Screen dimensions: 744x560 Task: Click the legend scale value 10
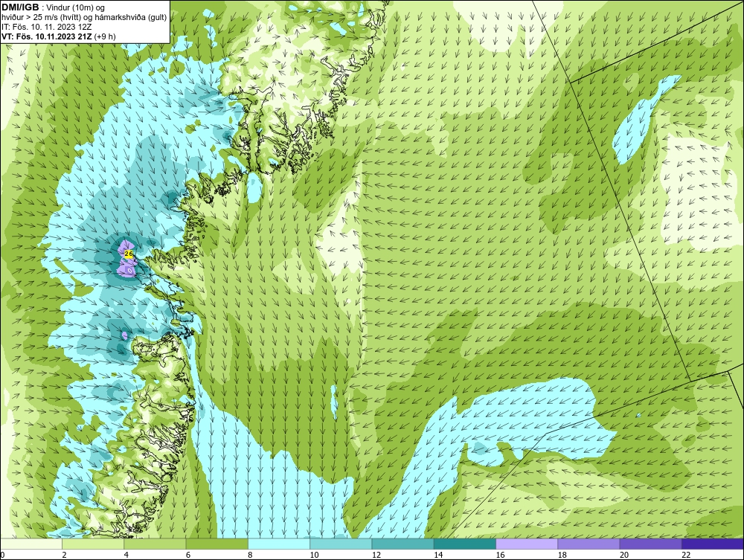(x=314, y=556)
